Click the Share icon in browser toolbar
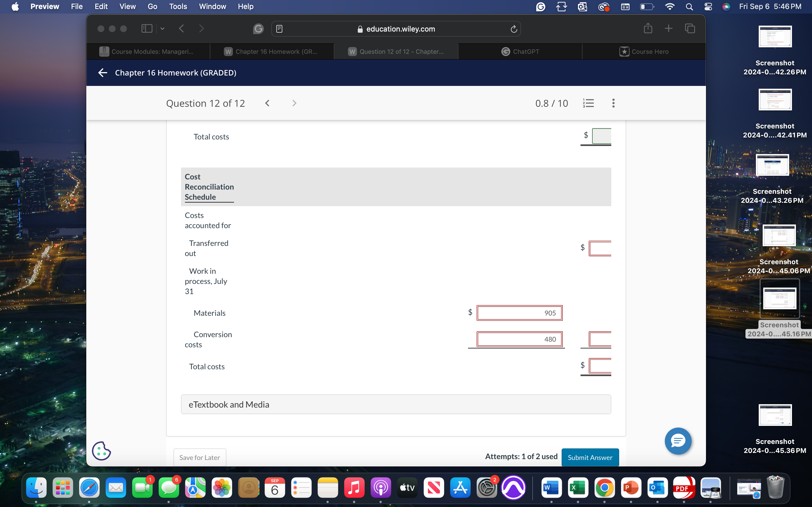The width and height of the screenshot is (812, 507). tap(648, 28)
